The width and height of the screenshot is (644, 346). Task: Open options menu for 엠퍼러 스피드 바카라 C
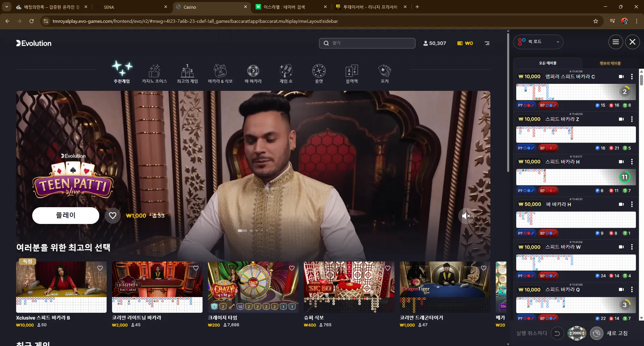tap(632, 76)
